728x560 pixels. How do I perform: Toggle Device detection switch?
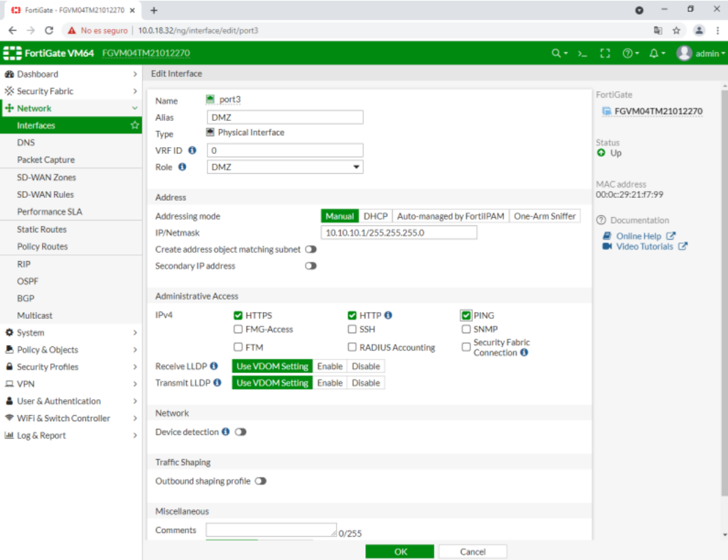pyautogui.click(x=240, y=432)
